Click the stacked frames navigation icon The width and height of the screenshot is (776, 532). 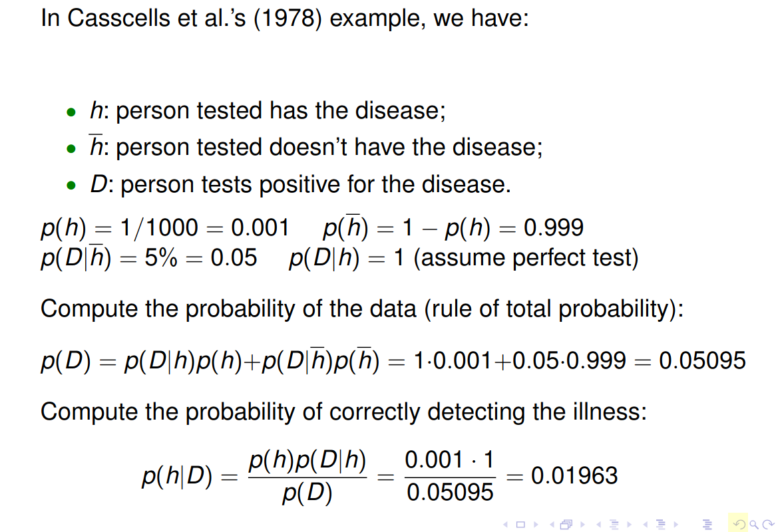pyautogui.click(x=566, y=524)
